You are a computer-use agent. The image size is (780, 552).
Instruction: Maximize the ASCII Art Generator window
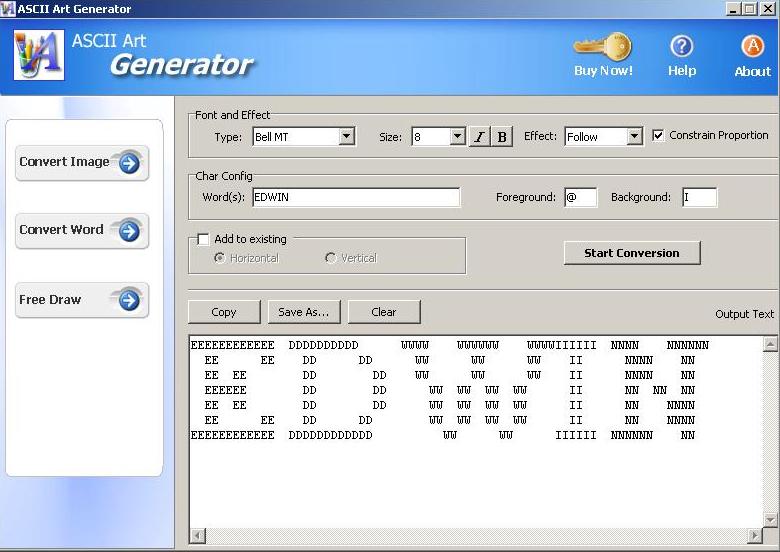(749, 9)
